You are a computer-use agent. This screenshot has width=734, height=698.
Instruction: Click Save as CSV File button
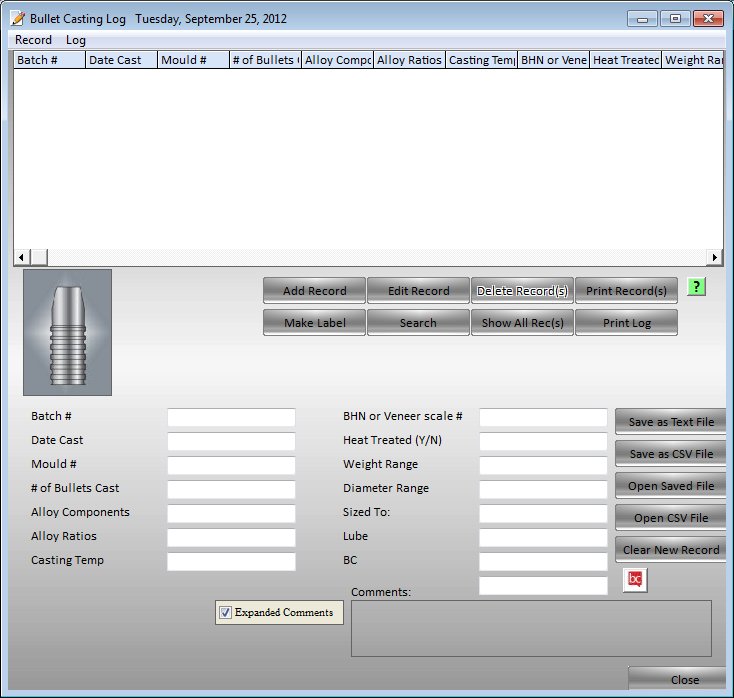point(670,454)
